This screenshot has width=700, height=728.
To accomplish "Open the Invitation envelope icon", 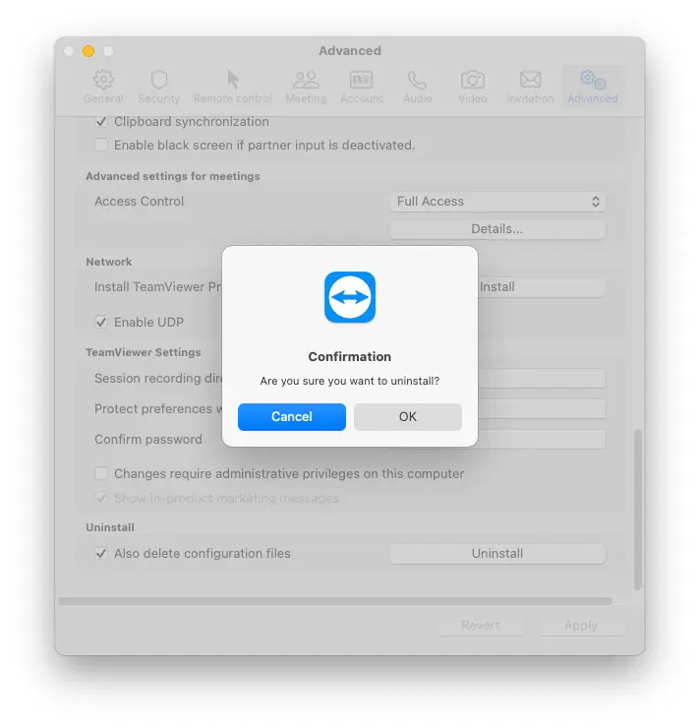I will [x=530, y=80].
